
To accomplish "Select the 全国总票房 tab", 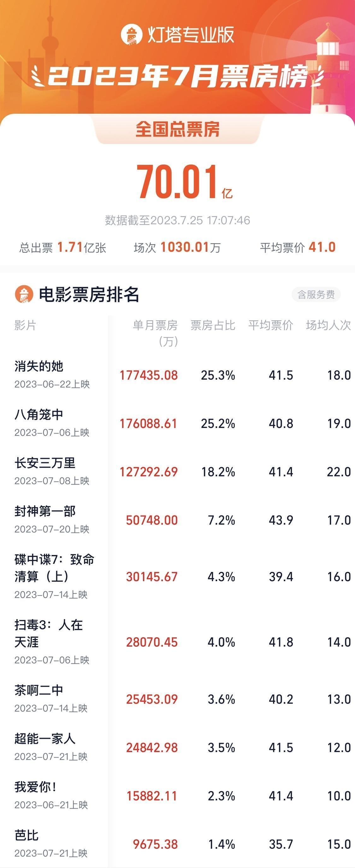I will point(177,130).
